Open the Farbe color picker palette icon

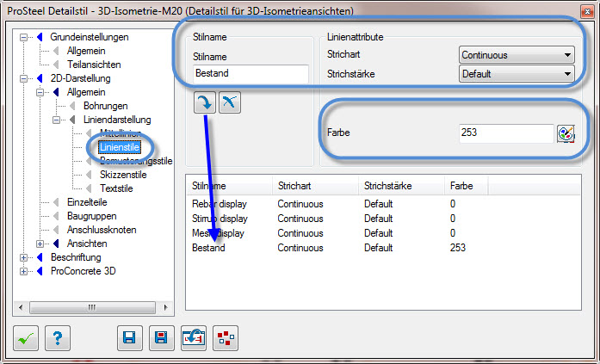(x=566, y=133)
